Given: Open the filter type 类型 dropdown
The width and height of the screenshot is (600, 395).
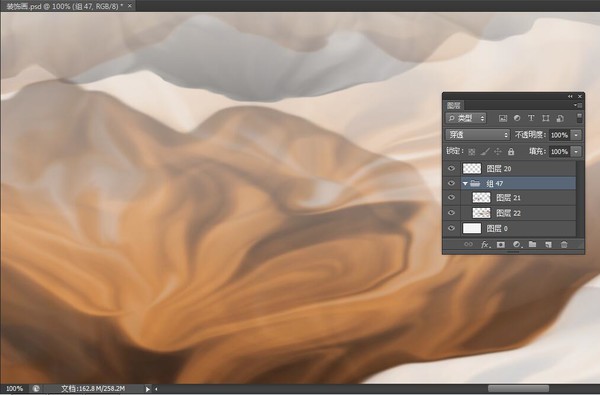Looking at the screenshot, I should point(466,118).
